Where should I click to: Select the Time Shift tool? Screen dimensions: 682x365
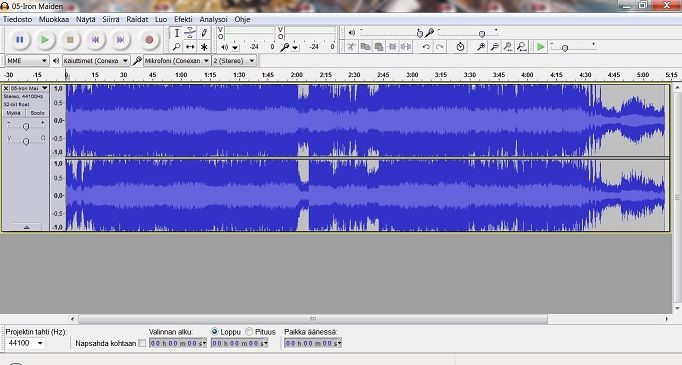(x=190, y=47)
